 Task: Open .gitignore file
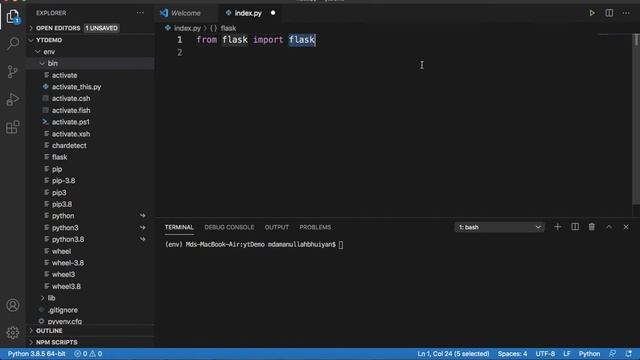[x=62, y=310]
